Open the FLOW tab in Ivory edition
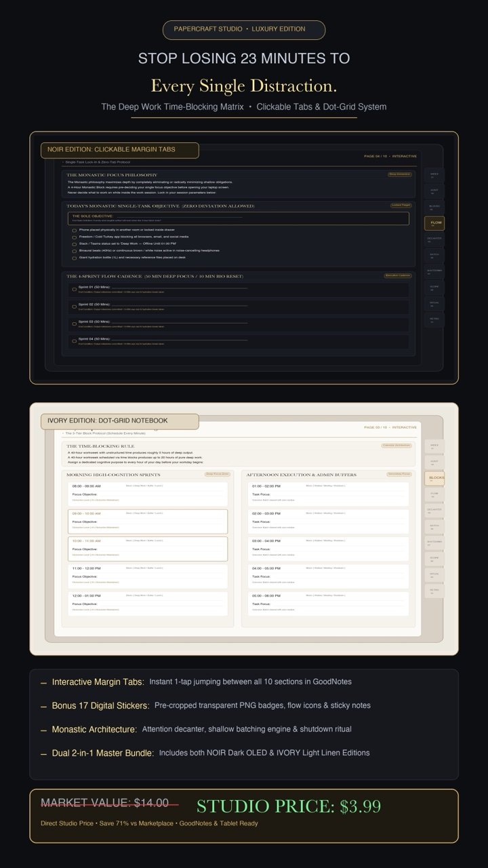488x868 pixels. (434, 494)
